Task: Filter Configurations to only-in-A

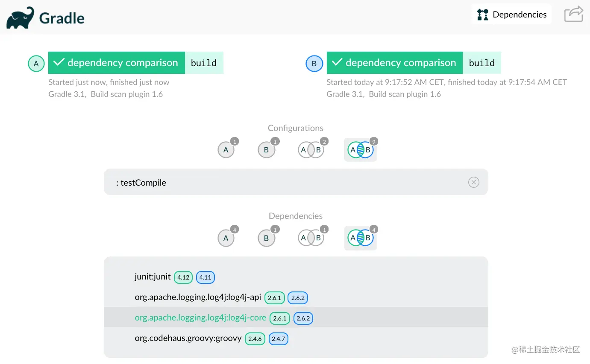Action: point(226,150)
